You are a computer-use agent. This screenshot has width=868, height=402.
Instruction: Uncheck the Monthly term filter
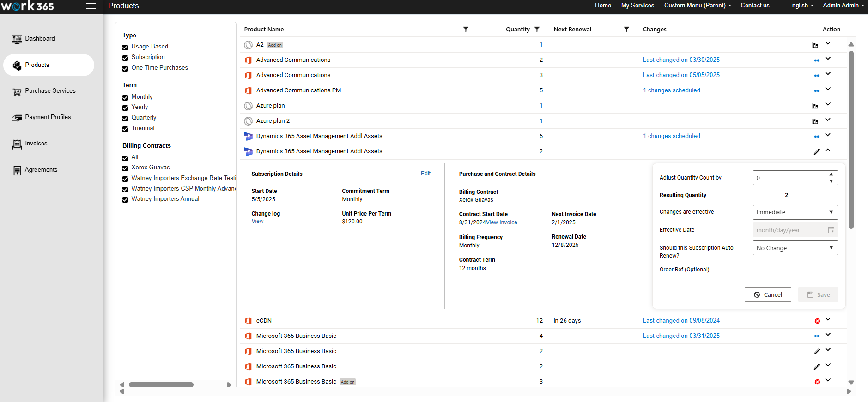pyautogui.click(x=125, y=97)
